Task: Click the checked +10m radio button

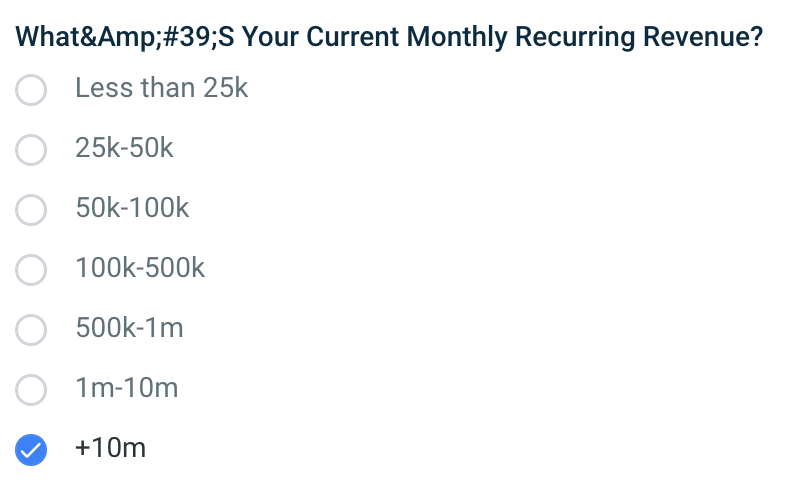Action: (31, 450)
